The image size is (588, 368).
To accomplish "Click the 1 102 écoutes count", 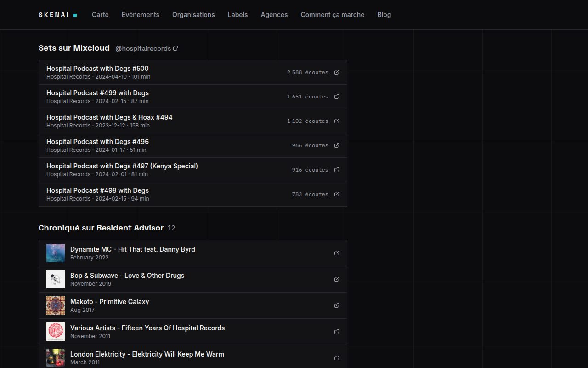I will (308, 121).
